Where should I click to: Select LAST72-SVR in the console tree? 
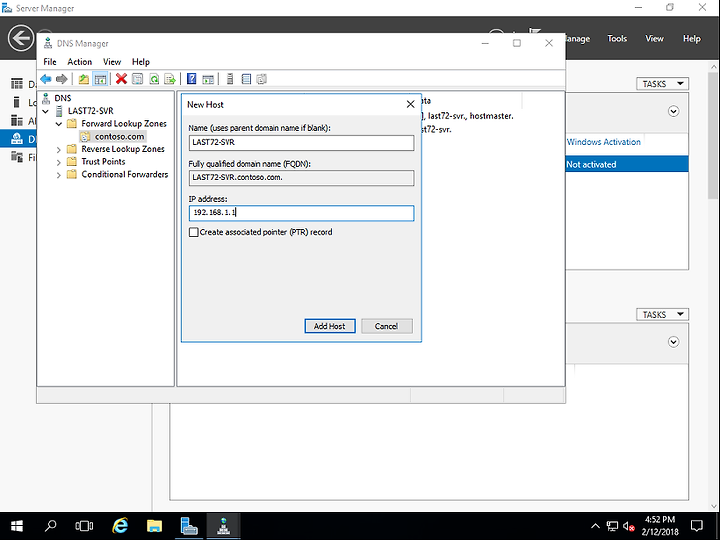(90, 111)
